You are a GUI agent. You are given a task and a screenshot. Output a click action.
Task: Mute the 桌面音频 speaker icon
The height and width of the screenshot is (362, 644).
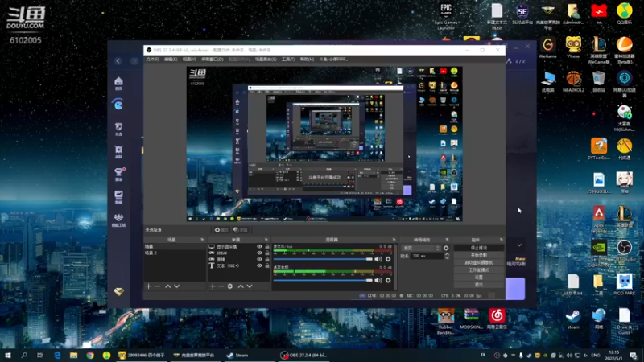coord(378,280)
